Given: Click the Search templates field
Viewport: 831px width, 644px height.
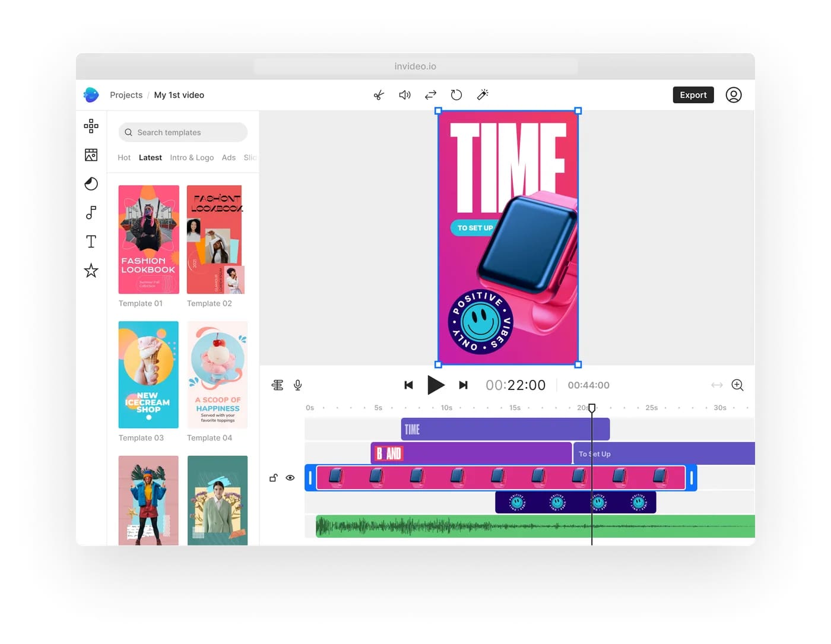Looking at the screenshot, I should pos(183,132).
